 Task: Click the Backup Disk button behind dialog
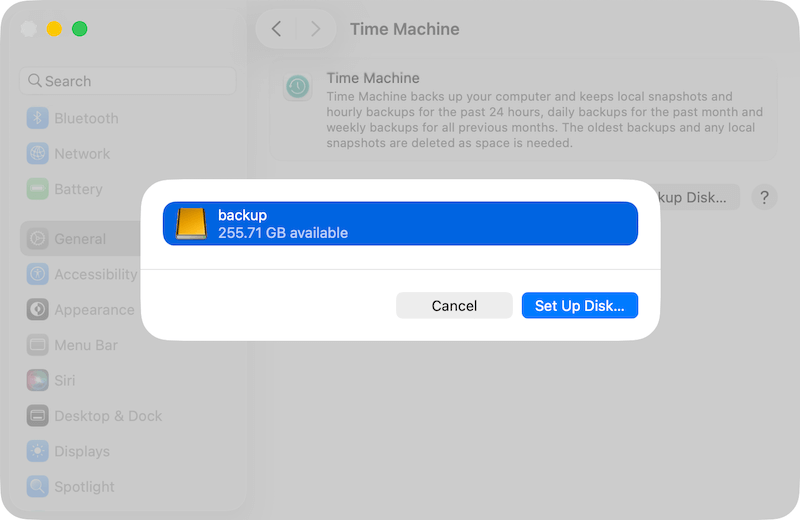pyautogui.click(x=699, y=197)
